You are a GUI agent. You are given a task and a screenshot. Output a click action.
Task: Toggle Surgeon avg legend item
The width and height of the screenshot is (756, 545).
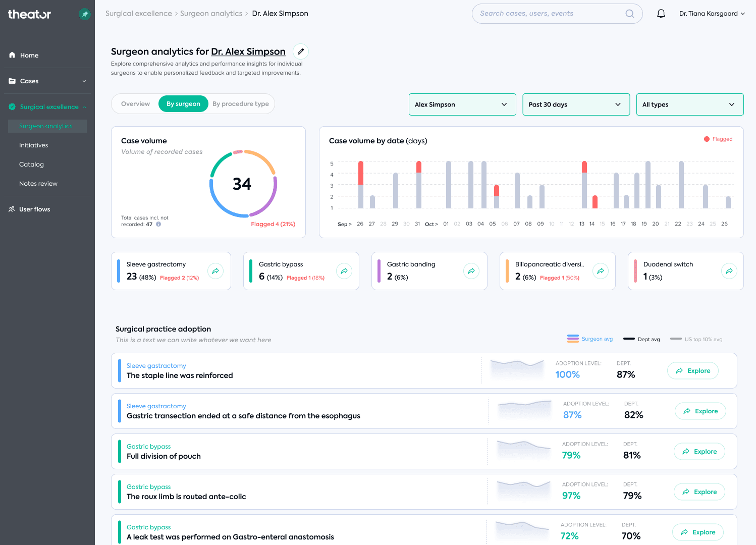(590, 339)
